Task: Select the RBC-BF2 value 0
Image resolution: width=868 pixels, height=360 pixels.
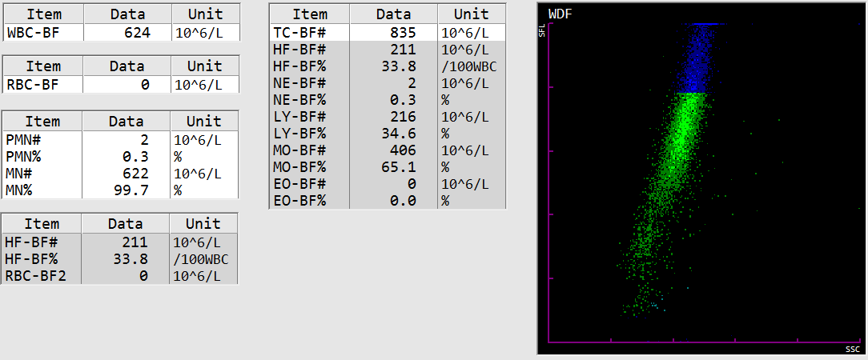Action: [x=144, y=275]
